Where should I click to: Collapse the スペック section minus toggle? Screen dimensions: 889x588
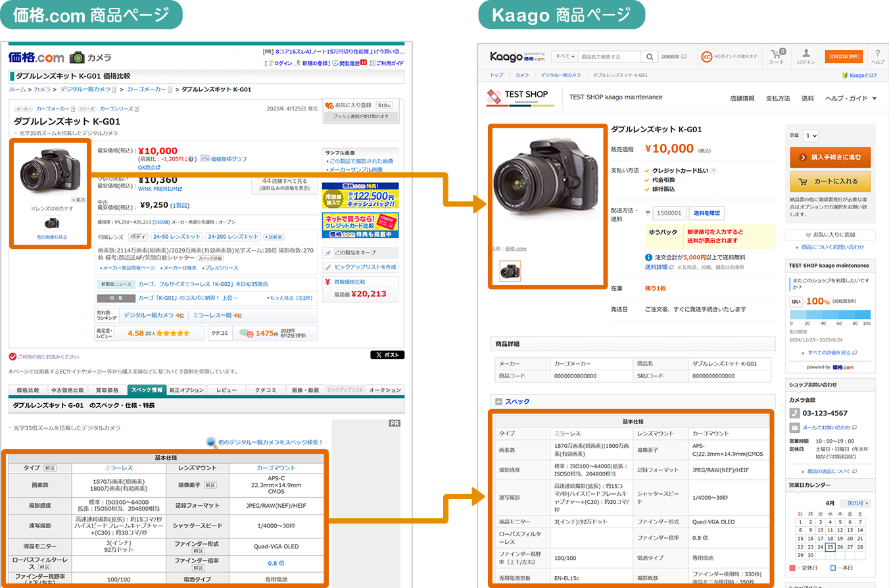[x=499, y=401]
